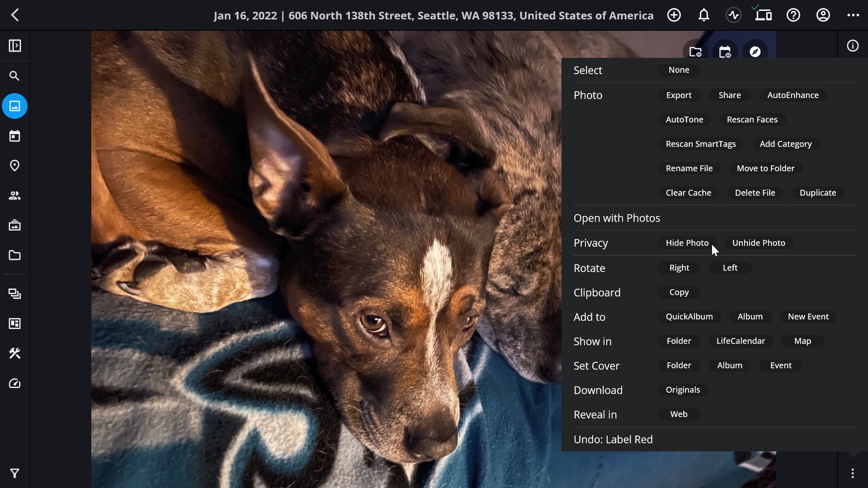Open notifications bell icon
The width and height of the screenshot is (868, 488).
pos(704,15)
